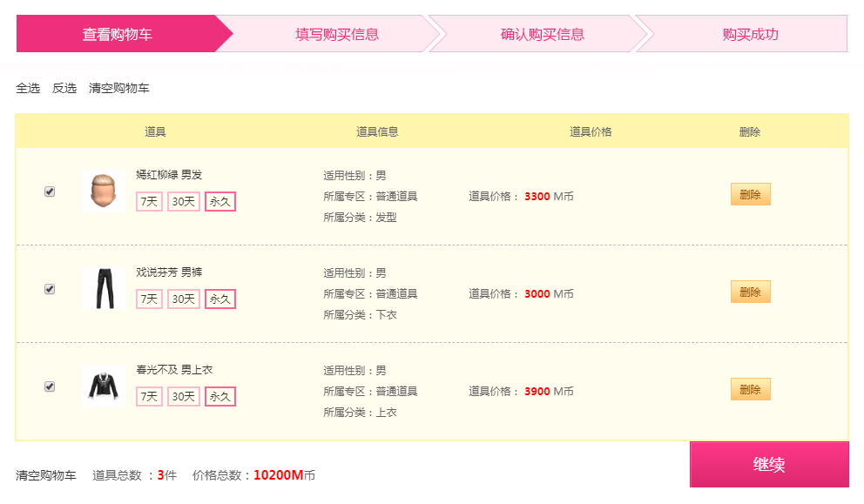Click the black jacket item thumbnail
The width and height of the screenshot is (864, 504).
[x=104, y=386]
